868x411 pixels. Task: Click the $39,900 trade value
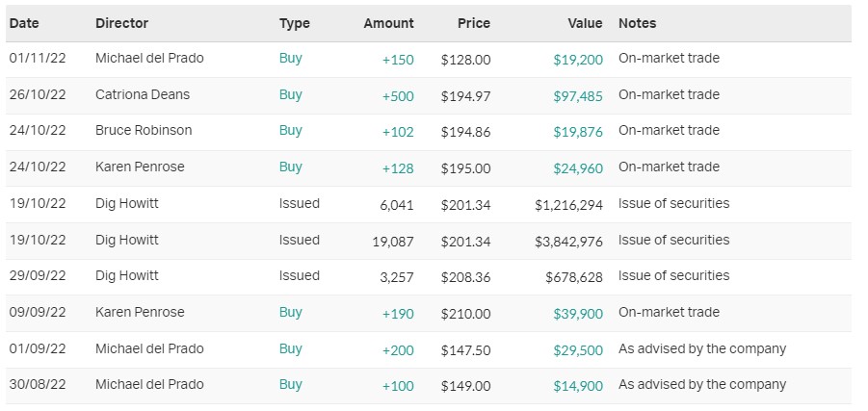coord(578,313)
